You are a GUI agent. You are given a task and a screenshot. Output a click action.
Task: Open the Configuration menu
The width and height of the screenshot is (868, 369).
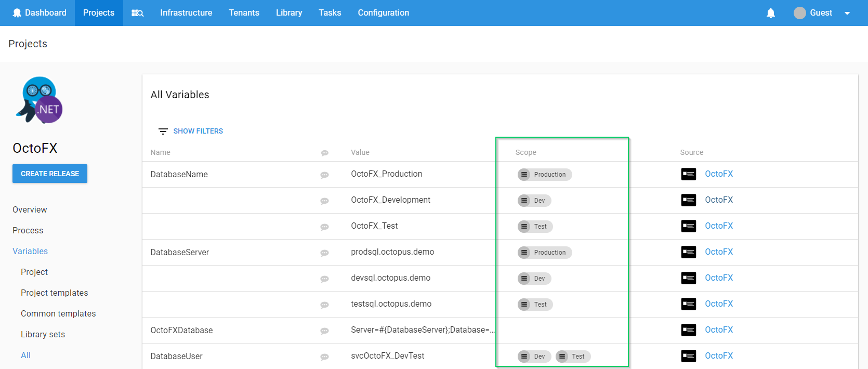point(384,13)
